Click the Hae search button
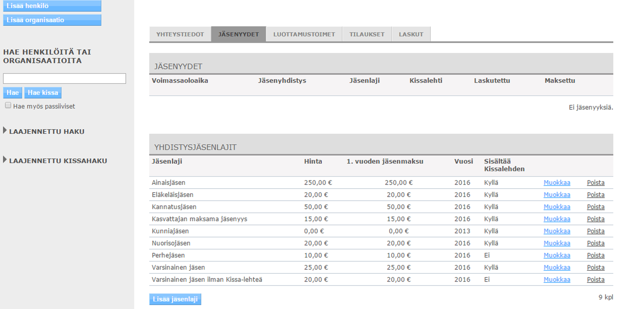644x309 pixels. point(13,93)
